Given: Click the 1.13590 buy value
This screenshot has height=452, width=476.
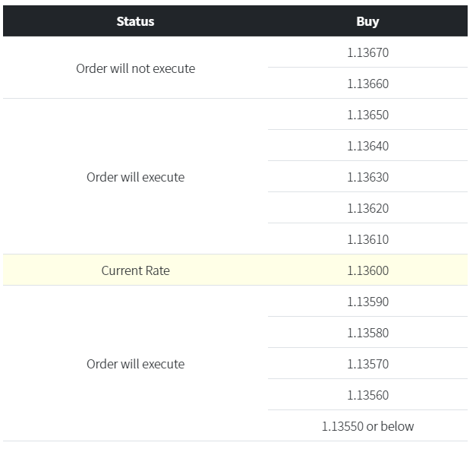Looking at the screenshot, I should pos(367,302).
